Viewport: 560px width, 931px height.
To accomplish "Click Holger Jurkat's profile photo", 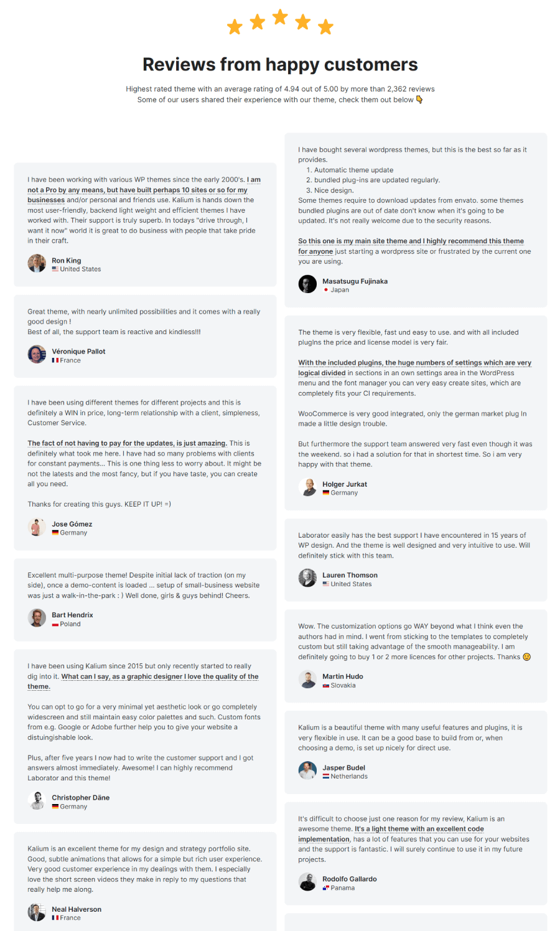I will [307, 487].
